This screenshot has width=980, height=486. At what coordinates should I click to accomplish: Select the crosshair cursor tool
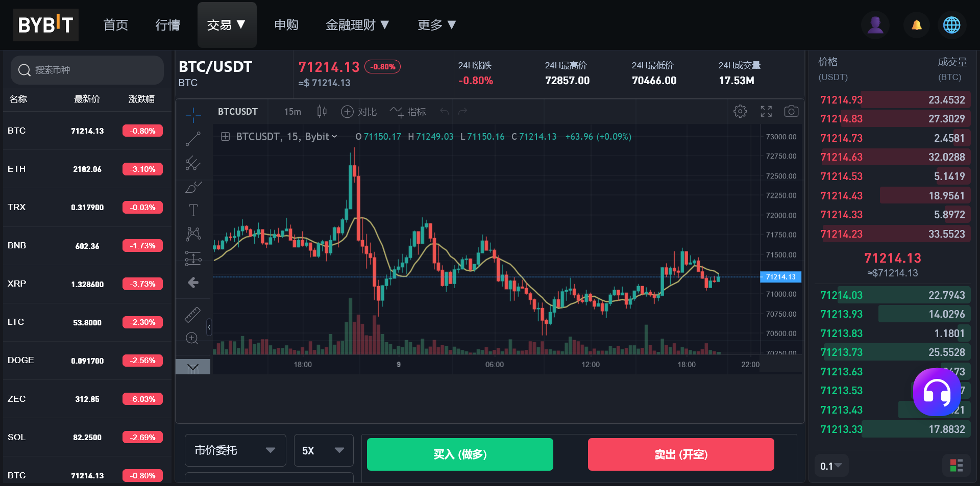click(193, 115)
